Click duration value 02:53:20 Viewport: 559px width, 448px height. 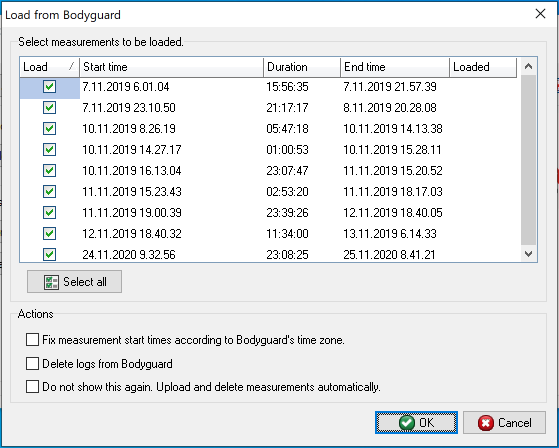(x=287, y=192)
